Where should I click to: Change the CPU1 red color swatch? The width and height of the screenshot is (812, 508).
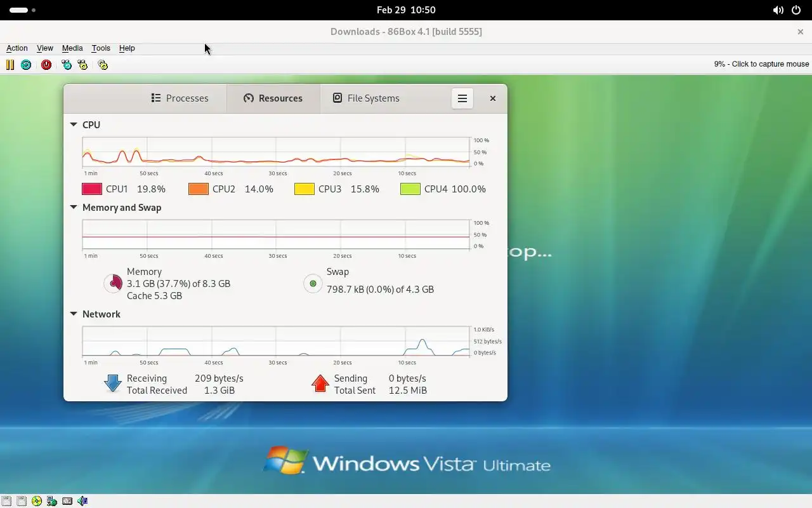coord(92,189)
